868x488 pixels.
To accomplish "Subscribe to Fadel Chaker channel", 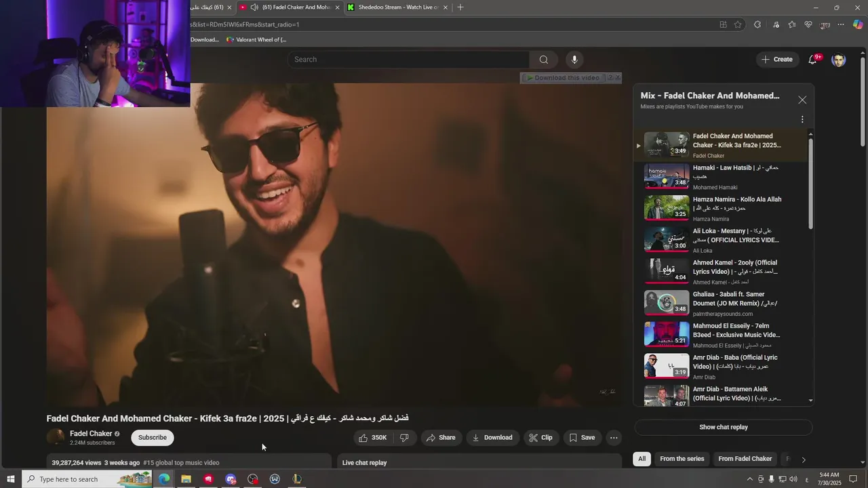I will click(x=153, y=438).
